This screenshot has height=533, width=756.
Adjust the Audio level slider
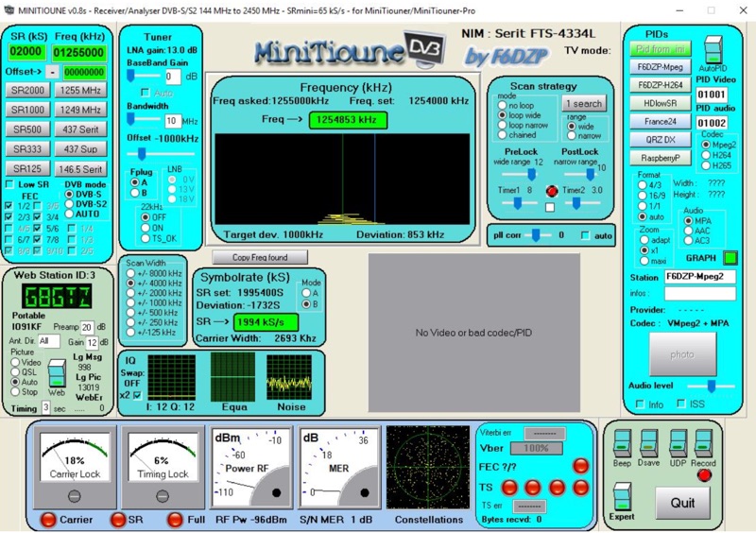coord(712,386)
